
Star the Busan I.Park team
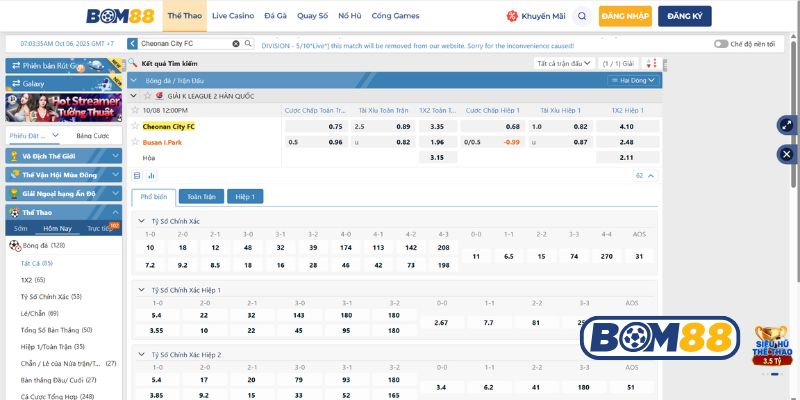(135, 142)
